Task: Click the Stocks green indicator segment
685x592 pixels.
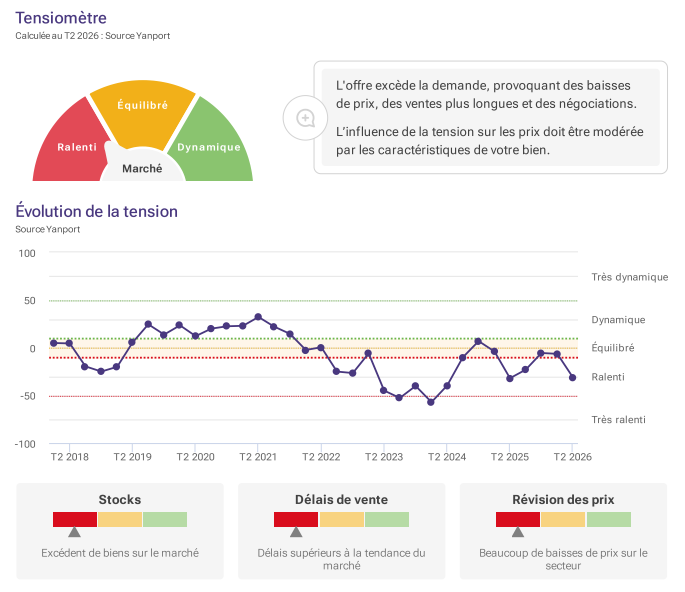Action: (x=165, y=519)
